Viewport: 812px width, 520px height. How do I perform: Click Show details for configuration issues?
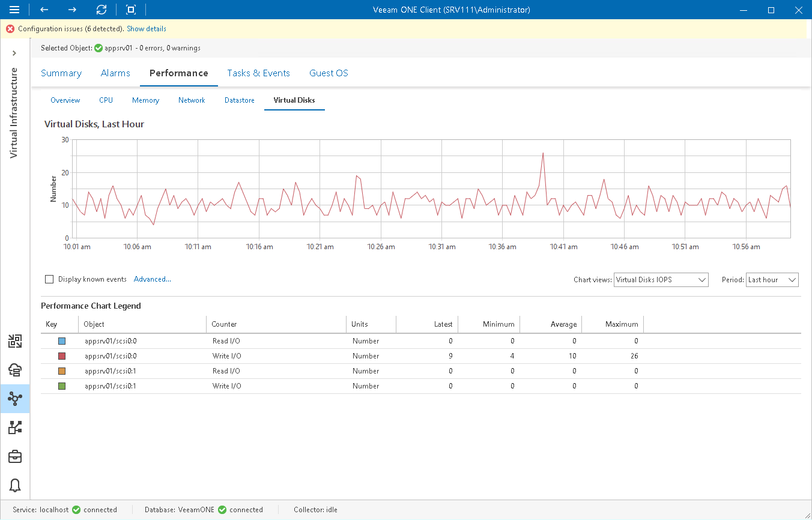(146, 28)
